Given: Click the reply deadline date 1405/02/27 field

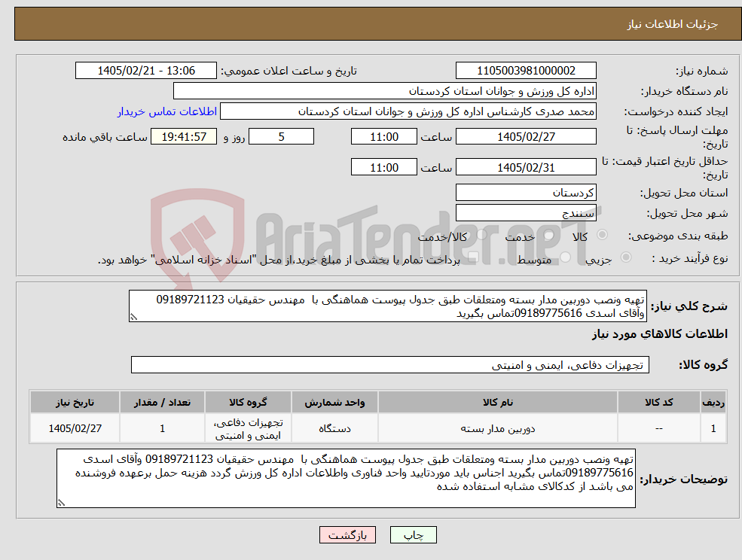Looking at the screenshot, I should 526,137.
